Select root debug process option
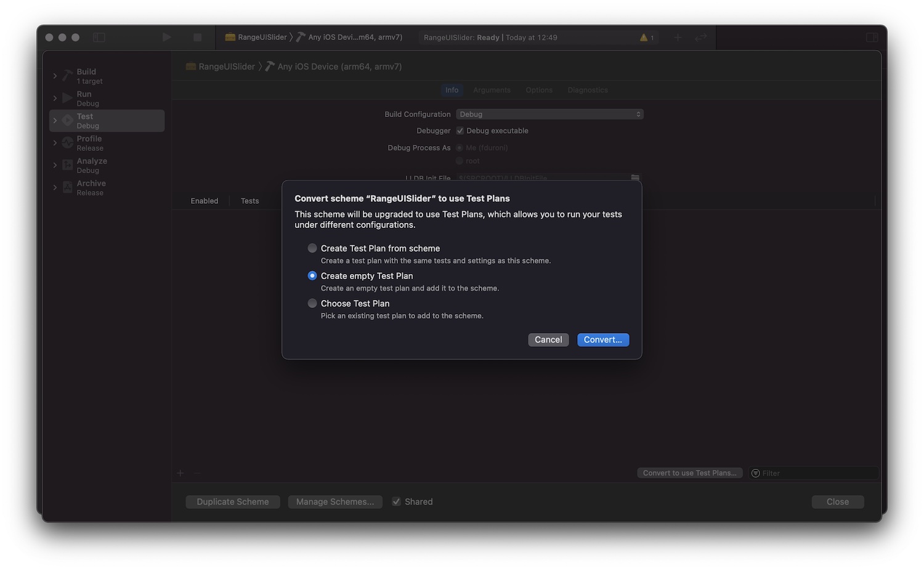 460,161
